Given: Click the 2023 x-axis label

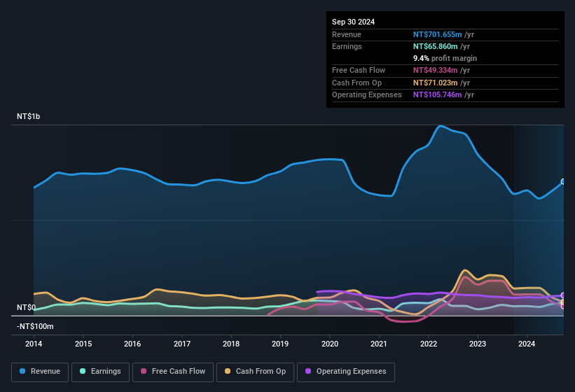Looking at the screenshot, I should 478,344.
